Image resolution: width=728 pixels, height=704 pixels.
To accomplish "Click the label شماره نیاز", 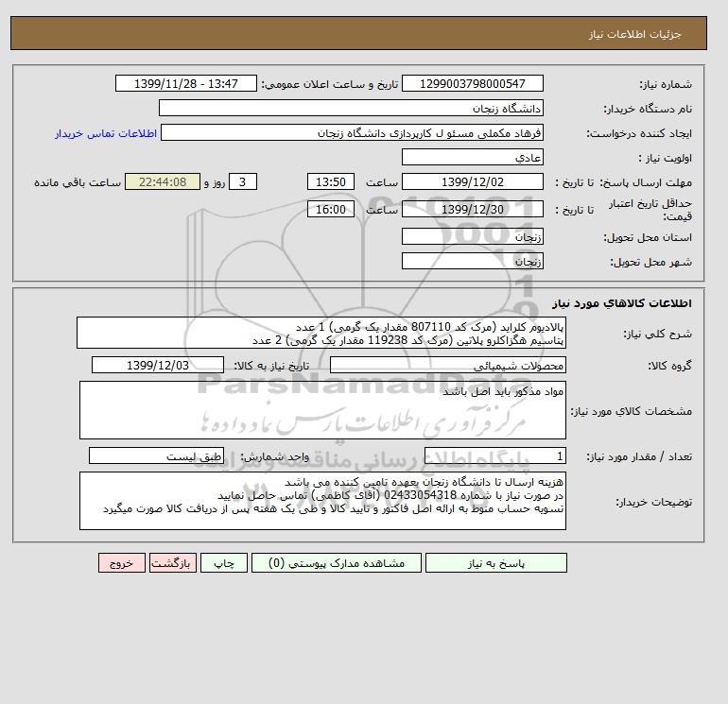I will (666, 84).
